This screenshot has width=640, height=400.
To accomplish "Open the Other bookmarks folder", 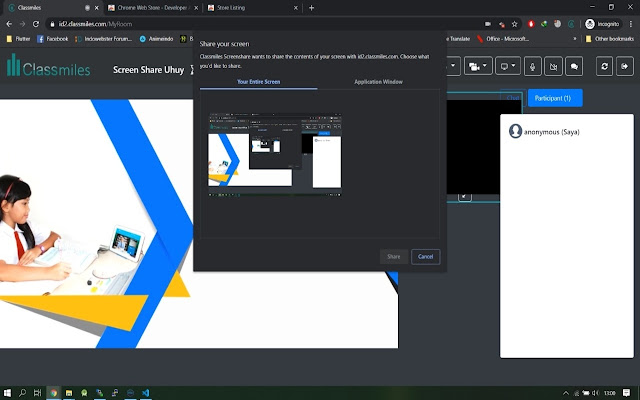I will (x=610, y=39).
